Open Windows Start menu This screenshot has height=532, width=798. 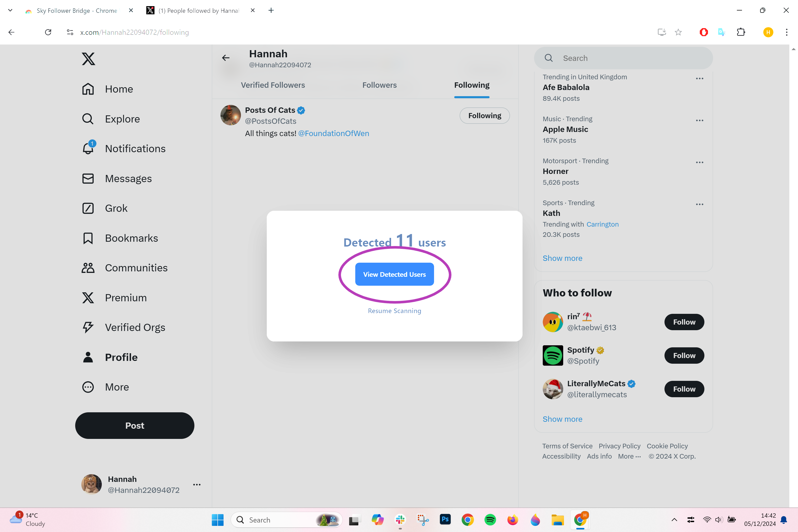pyautogui.click(x=217, y=520)
